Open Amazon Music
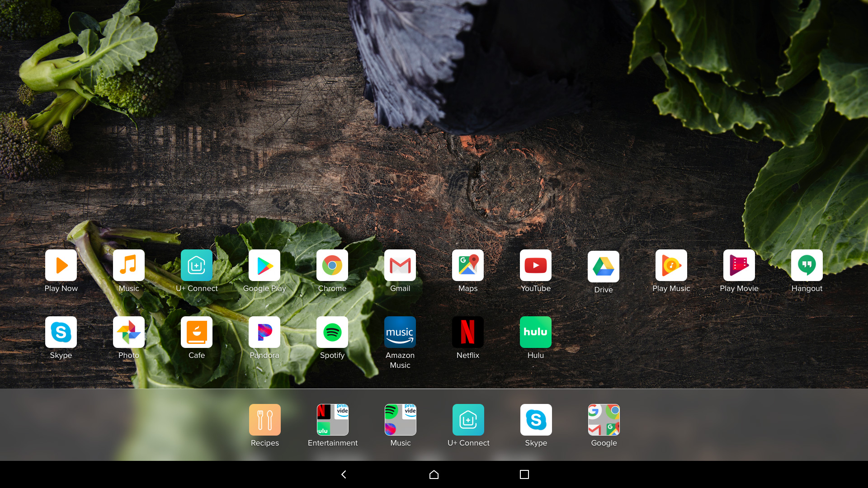Image resolution: width=868 pixels, height=488 pixels. click(x=400, y=332)
